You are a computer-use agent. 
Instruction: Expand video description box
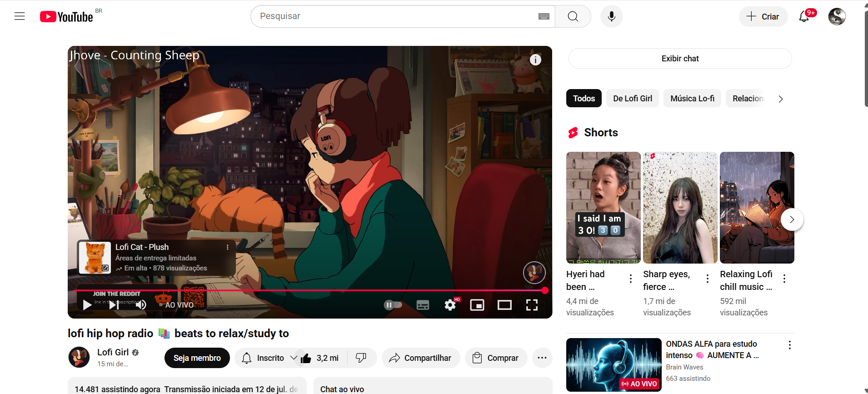coord(187,385)
